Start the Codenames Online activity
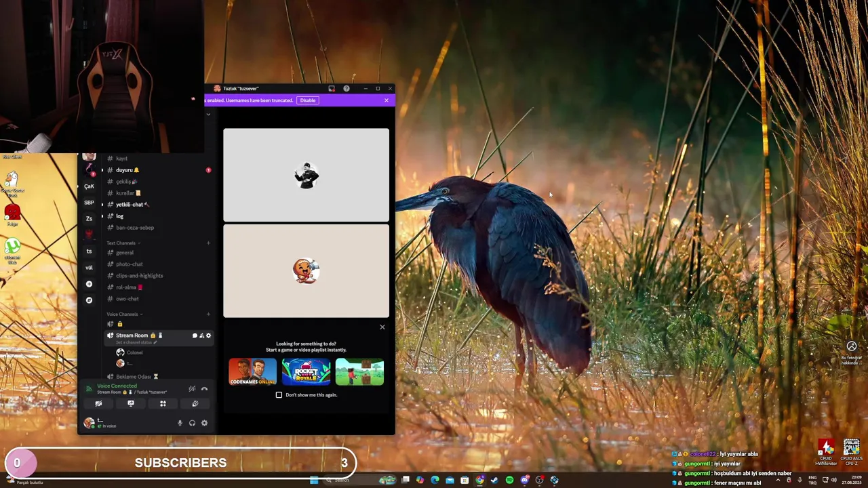The width and height of the screenshot is (868, 488). point(253,372)
